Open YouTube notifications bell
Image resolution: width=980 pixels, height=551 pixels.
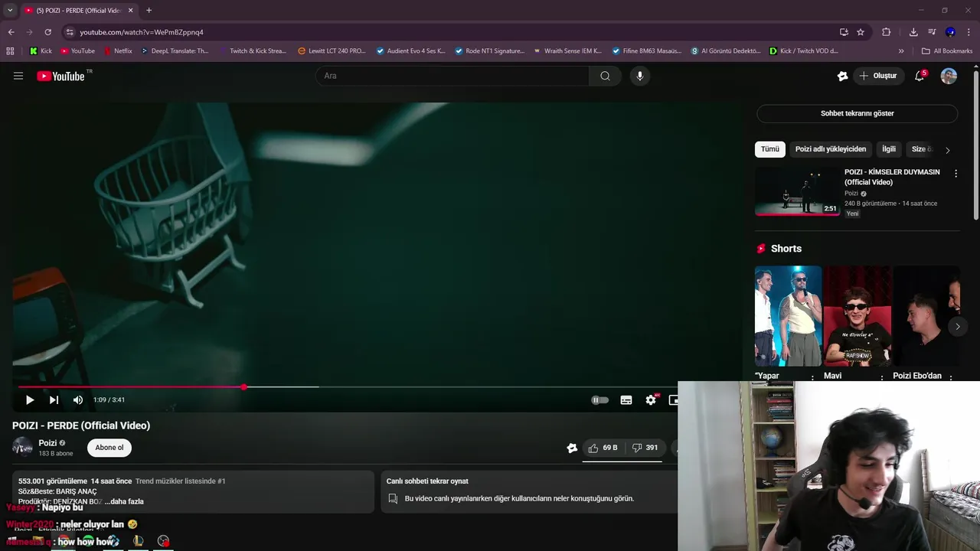coord(920,76)
